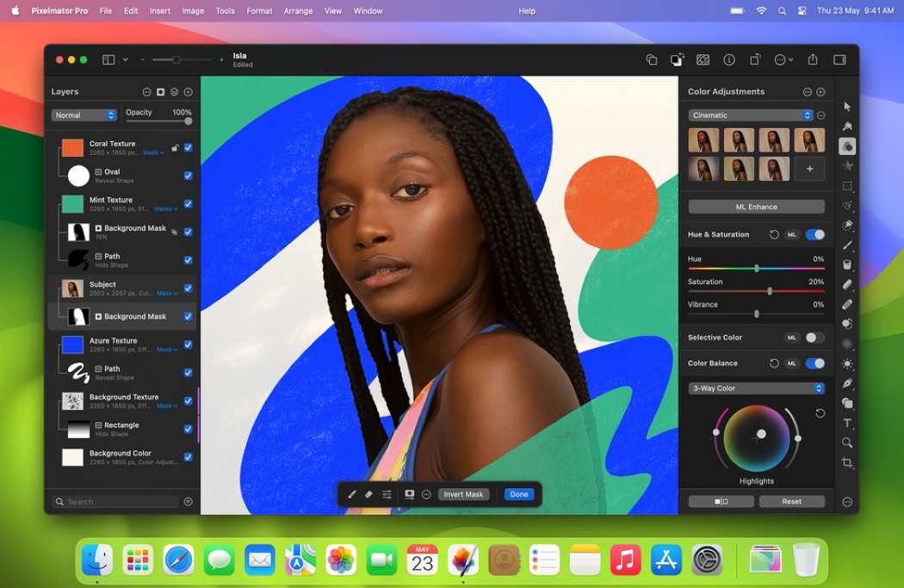Click the Invert Mask button
The width and height of the screenshot is (904, 588).
coord(463,493)
